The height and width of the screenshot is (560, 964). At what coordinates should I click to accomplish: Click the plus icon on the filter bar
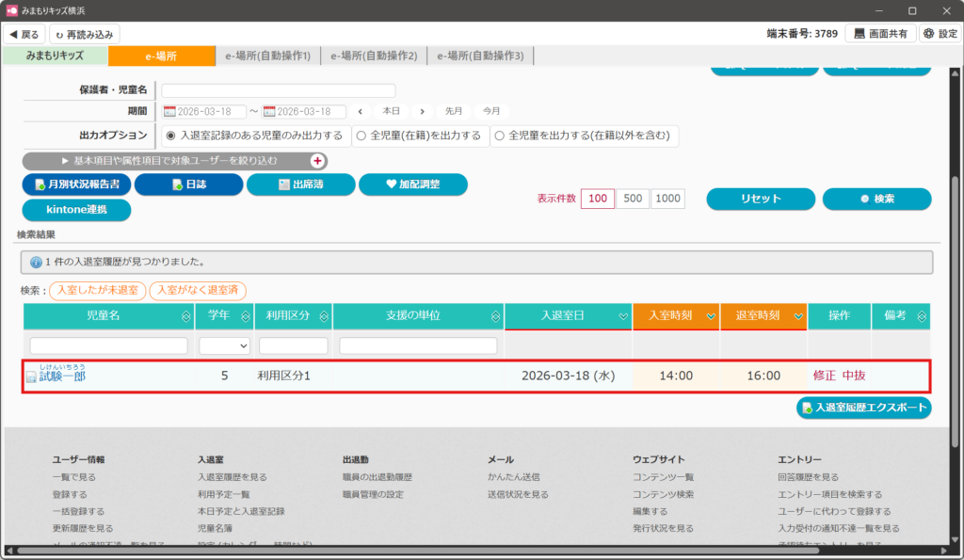pos(317,161)
